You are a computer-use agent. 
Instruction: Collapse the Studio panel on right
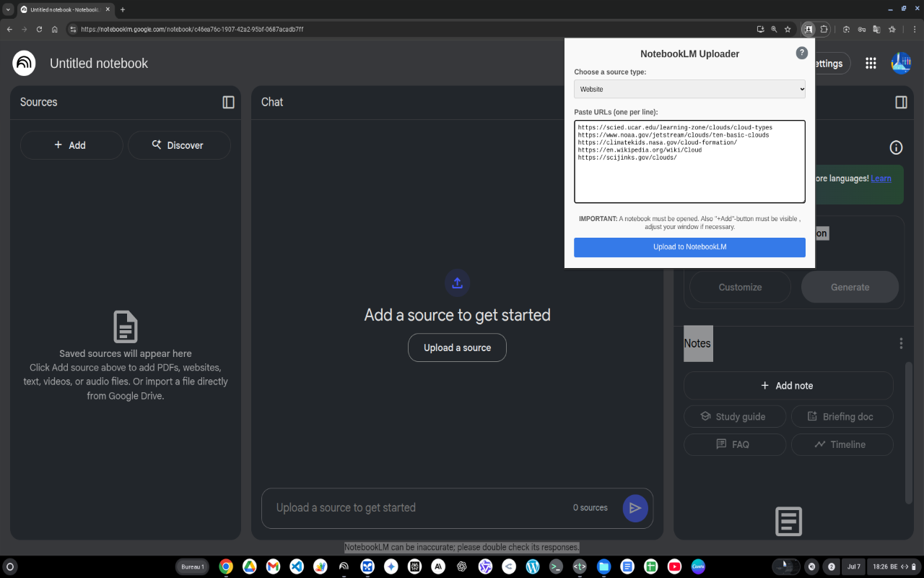pos(901,103)
